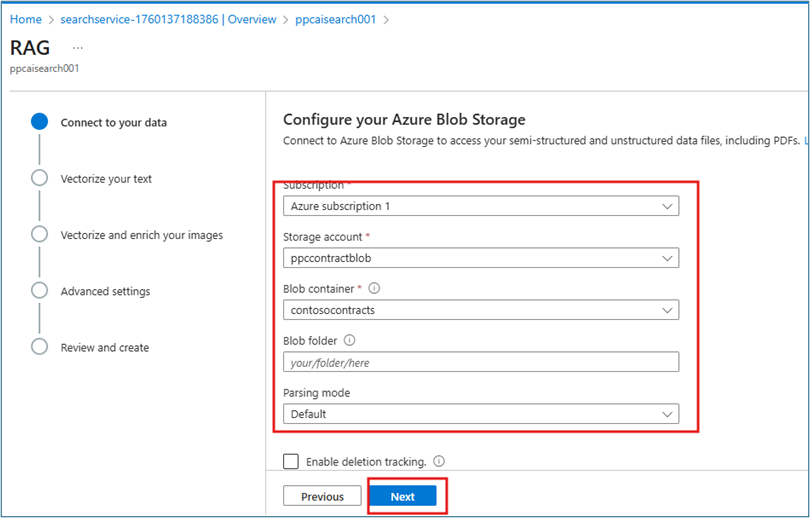
Task: Click the ppcaisearch001 subtitle under RAG
Action: 44,69
